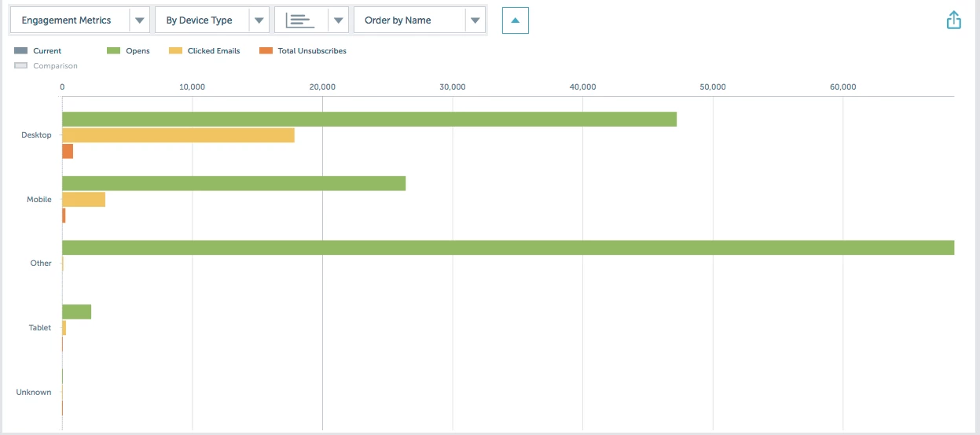Click the 30,000 axis tick label

(x=453, y=87)
